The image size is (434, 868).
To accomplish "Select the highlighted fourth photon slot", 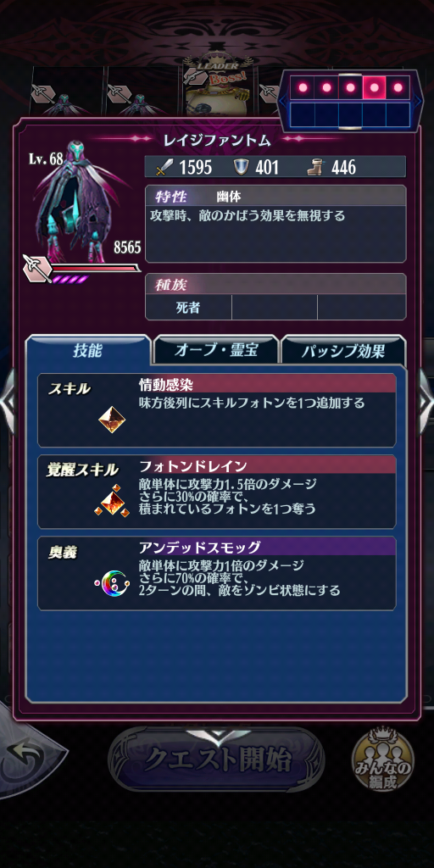I will pos(374,87).
